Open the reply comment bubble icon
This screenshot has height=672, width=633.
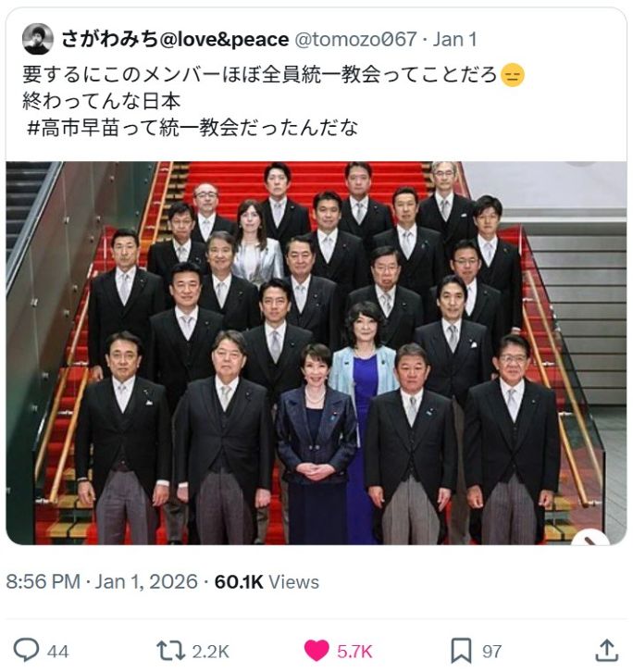[x=26, y=650]
